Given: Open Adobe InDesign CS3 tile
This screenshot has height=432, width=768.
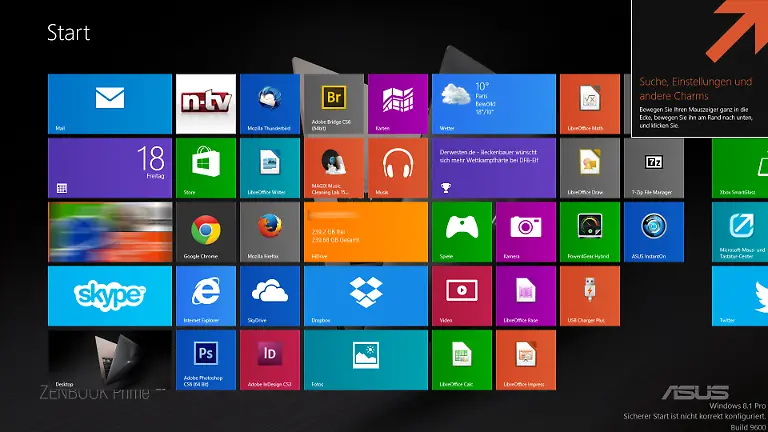Looking at the screenshot, I should coord(269,359).
